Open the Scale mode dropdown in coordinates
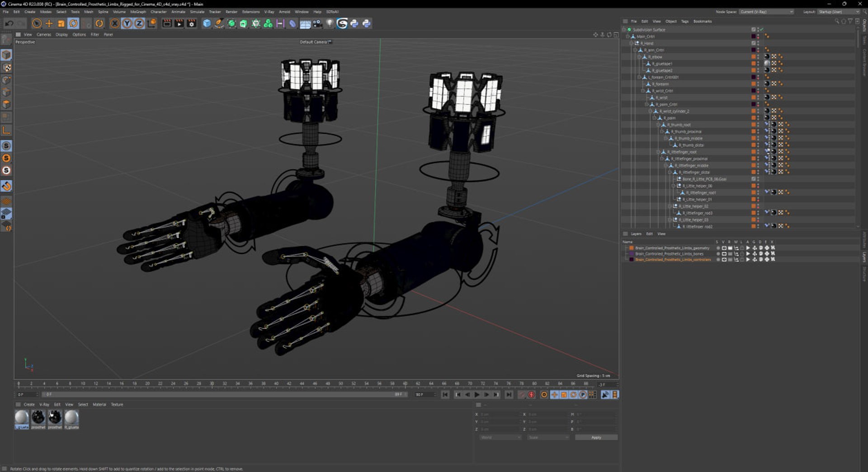This screenshot has height=472, width=868. [548, 438]
